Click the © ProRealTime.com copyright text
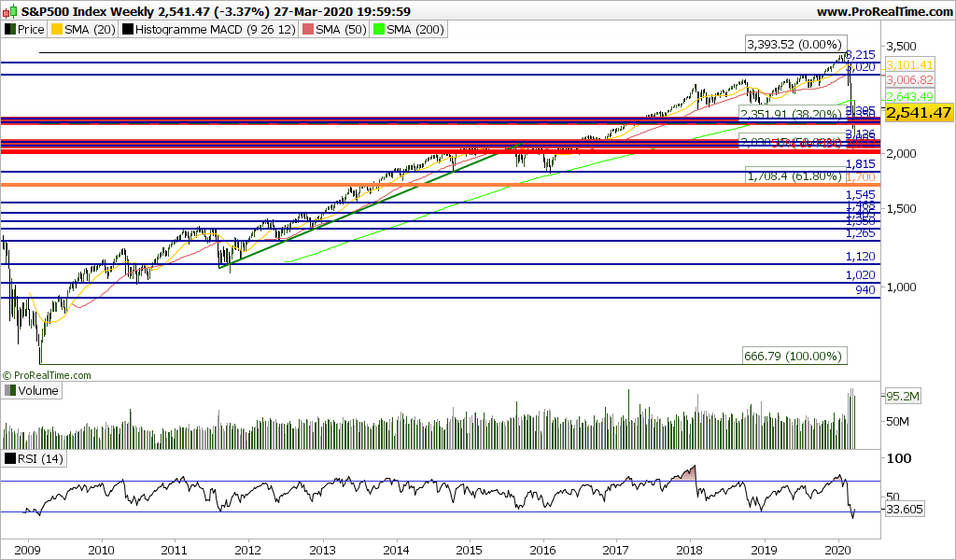 [47, 375]
